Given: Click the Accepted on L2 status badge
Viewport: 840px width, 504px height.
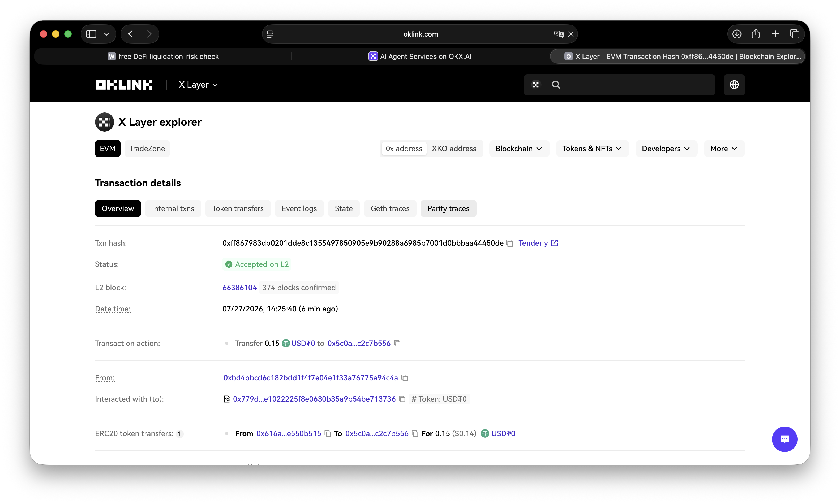Looking at the screenshot, I should (257, 264).
